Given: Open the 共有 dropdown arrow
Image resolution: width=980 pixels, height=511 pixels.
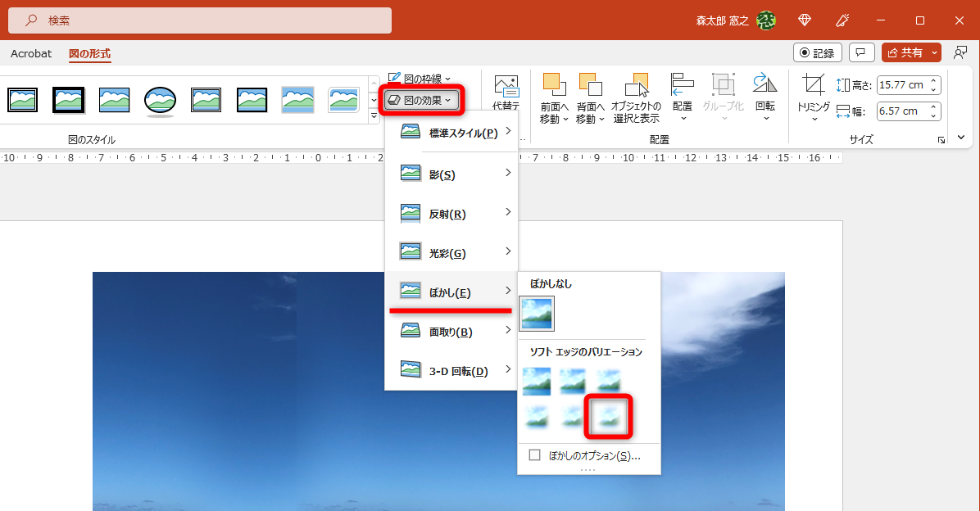Looking at the screenshot, I should click(934, 52).
